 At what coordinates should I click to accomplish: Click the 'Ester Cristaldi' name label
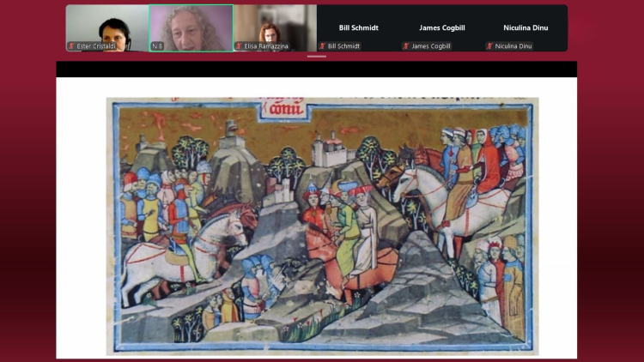coord(96,46)
